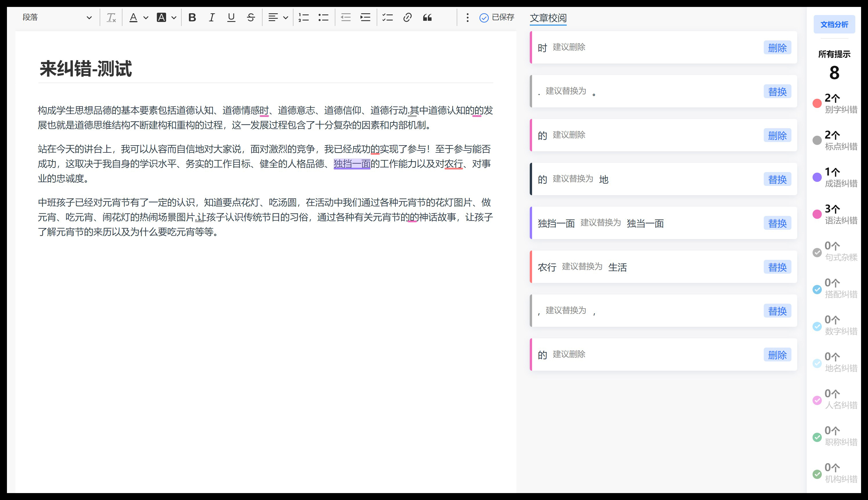Open the more options three-dot menu
868x500 pixels.
(467, 18)
